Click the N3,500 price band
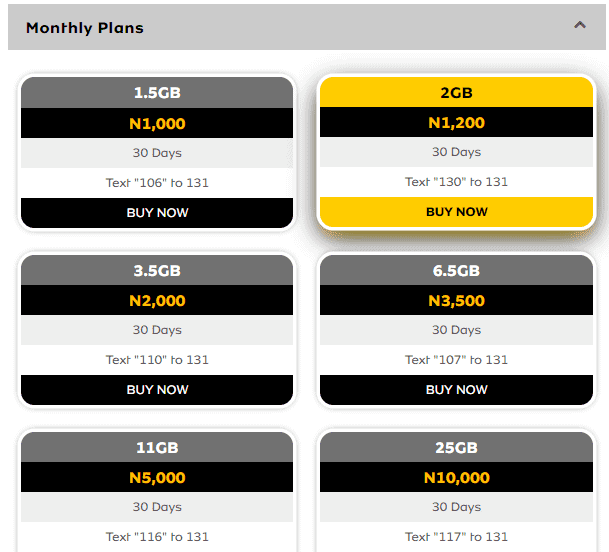609x552 pixels. click(457, 301)
